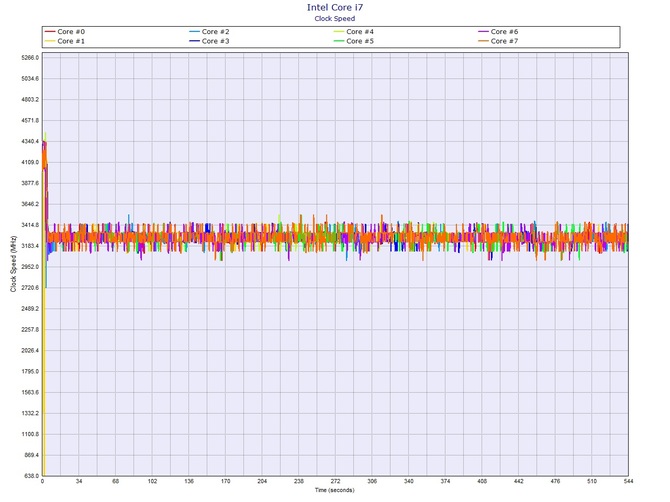Select the Core #7 legend label

504,41
